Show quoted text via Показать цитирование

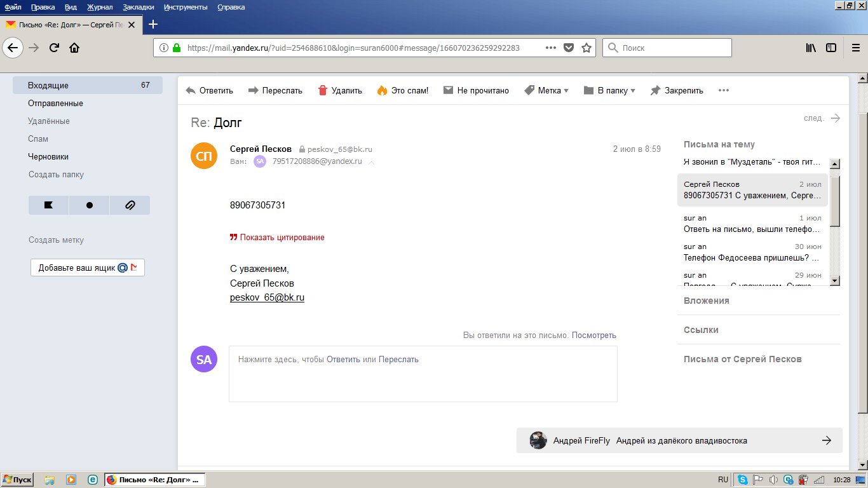(277, 237)
